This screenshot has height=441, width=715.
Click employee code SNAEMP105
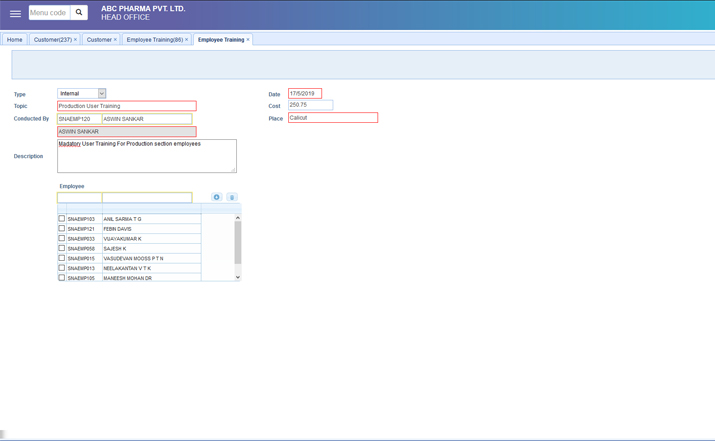click(81, 278)
